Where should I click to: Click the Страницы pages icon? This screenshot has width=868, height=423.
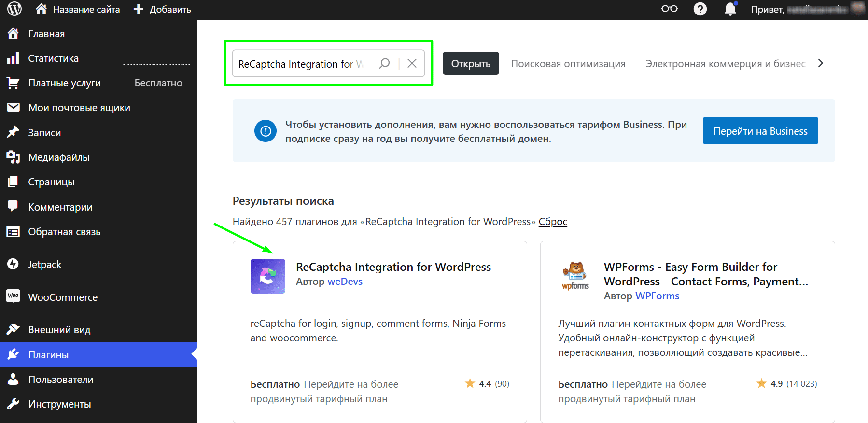[x=13, y=182]
